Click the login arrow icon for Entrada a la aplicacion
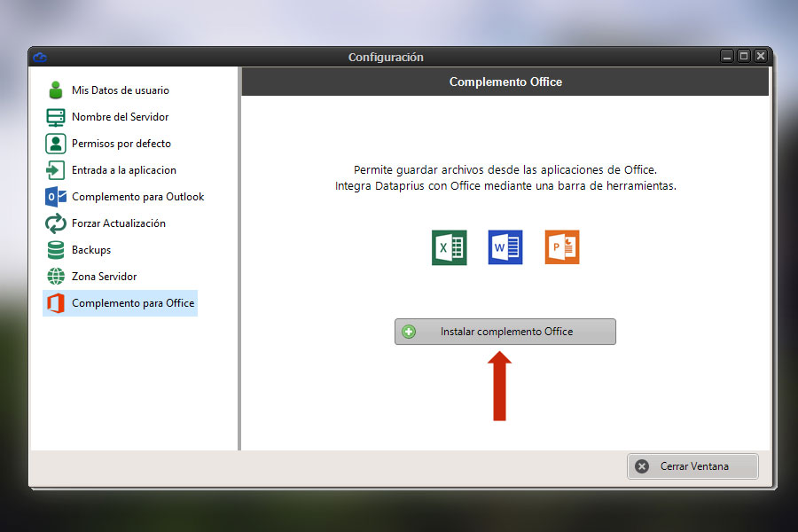The image size is (798, 532). (56, 170)
